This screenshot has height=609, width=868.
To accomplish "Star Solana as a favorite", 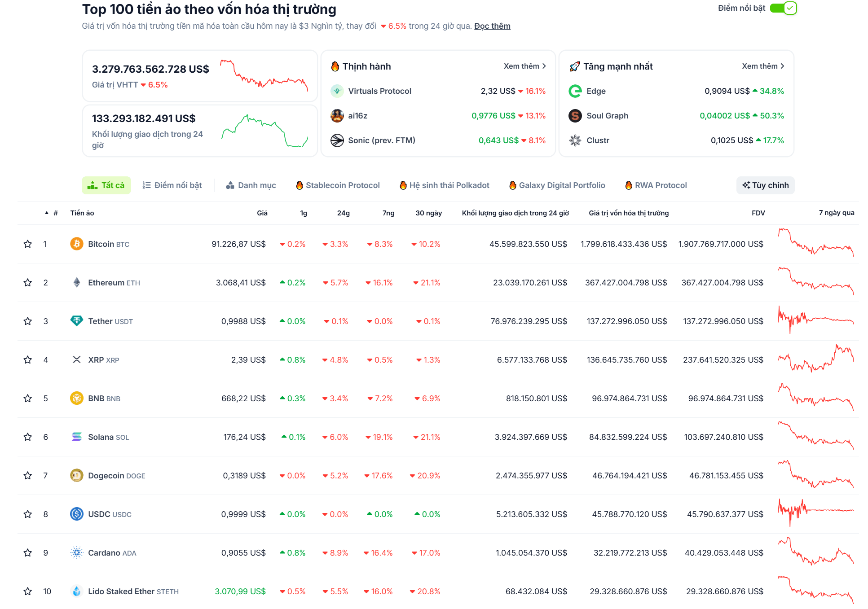I will coord(28,437).
